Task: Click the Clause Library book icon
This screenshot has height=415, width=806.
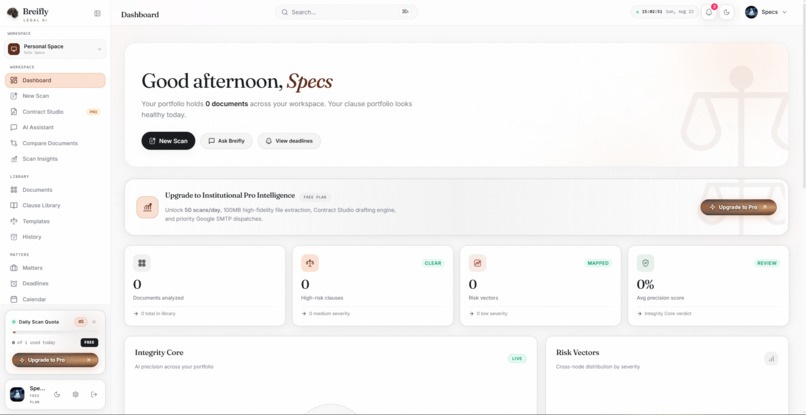Action: point(14,205)
